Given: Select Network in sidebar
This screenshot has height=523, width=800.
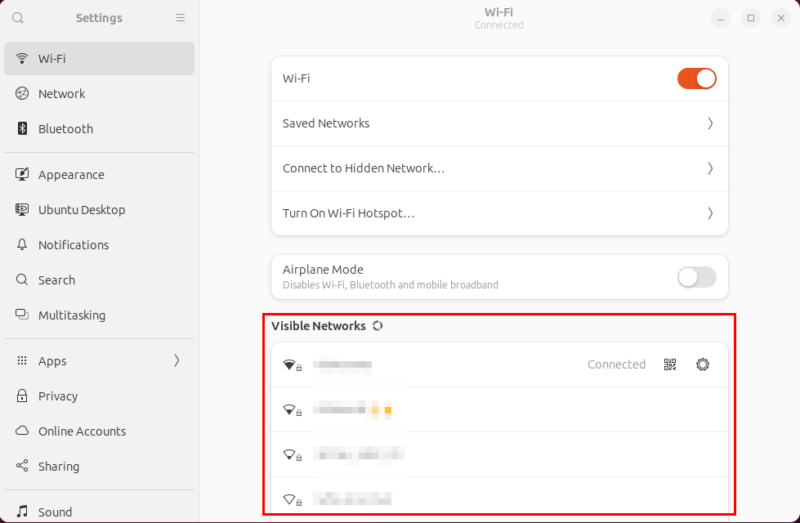Looking at the screenshot, I should click(99, 93).
